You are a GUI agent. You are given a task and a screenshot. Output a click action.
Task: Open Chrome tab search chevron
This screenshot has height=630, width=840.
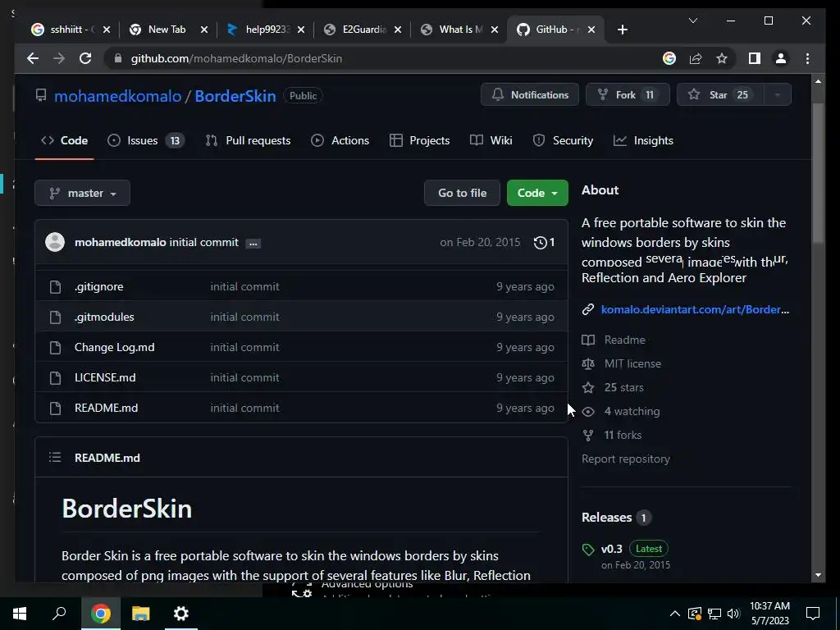[692, 21]
